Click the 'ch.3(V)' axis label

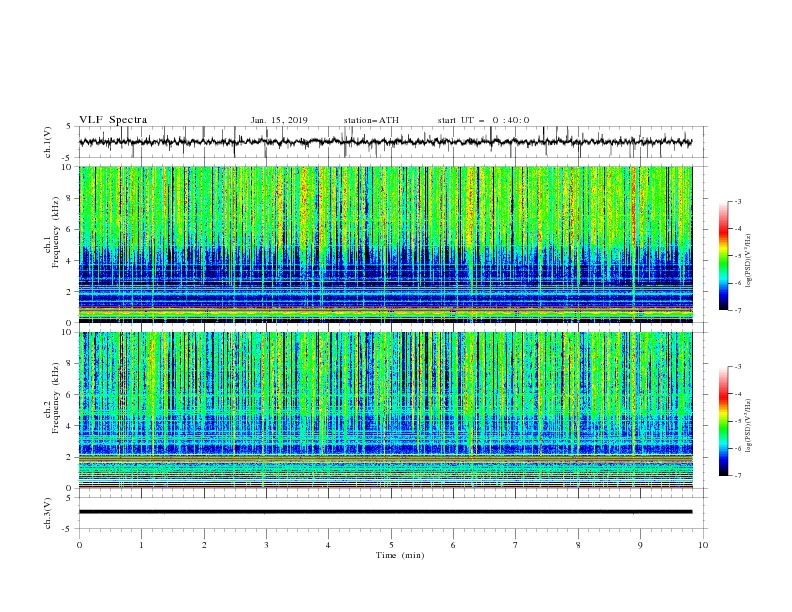click(48, 513)
